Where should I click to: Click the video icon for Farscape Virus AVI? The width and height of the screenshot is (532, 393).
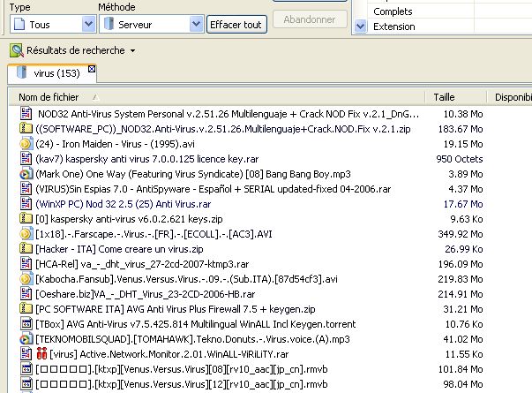pyautogui.click(x=26, y=234)
